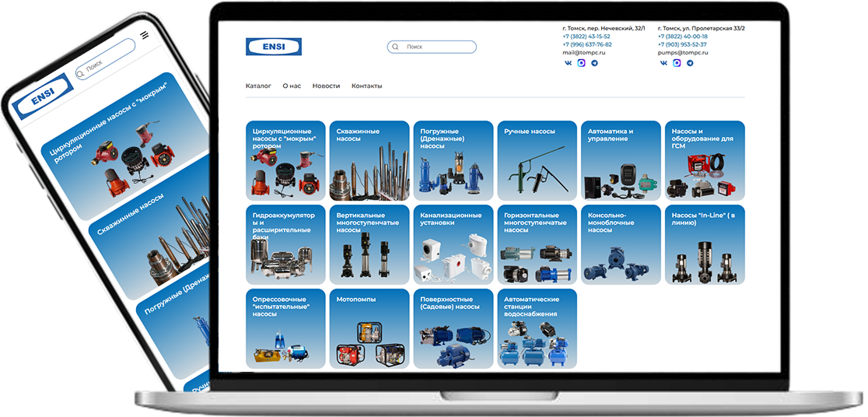Open Горизонтальные многоступенчатые насосы card

point(537,245)
